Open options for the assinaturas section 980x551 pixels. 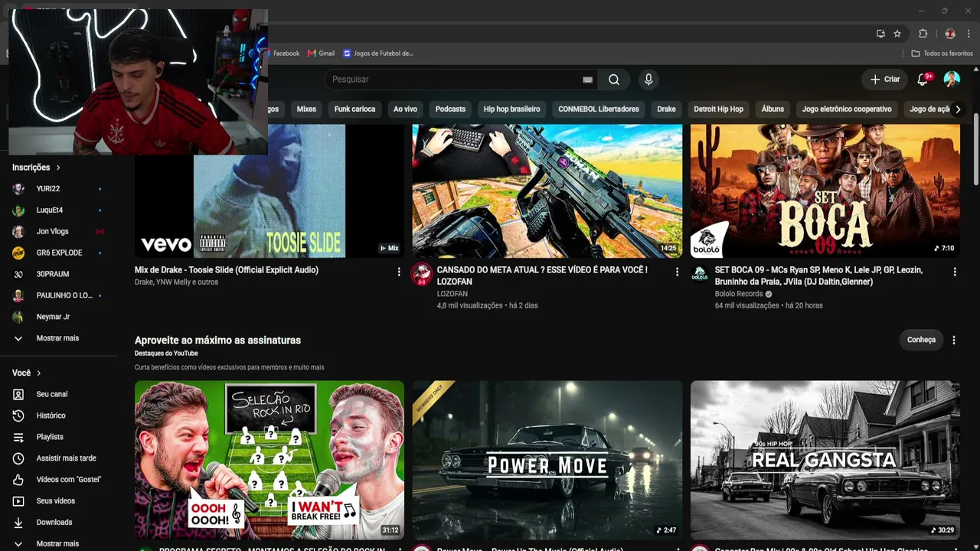pos(954,340)
